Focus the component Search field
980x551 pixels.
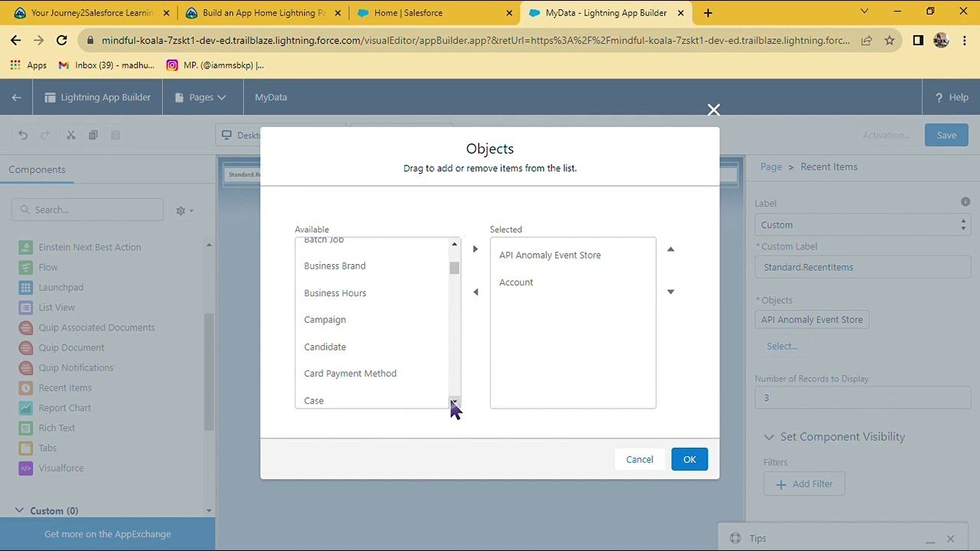click(87, 210)
